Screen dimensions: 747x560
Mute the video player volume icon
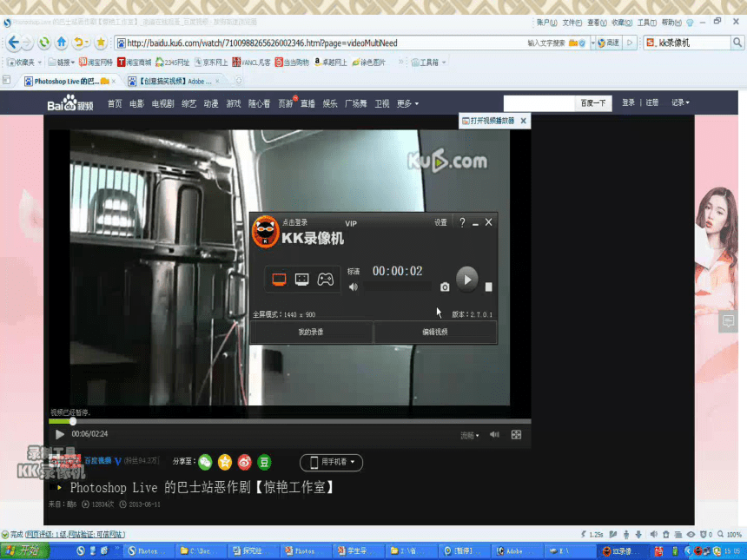point(494,434)
